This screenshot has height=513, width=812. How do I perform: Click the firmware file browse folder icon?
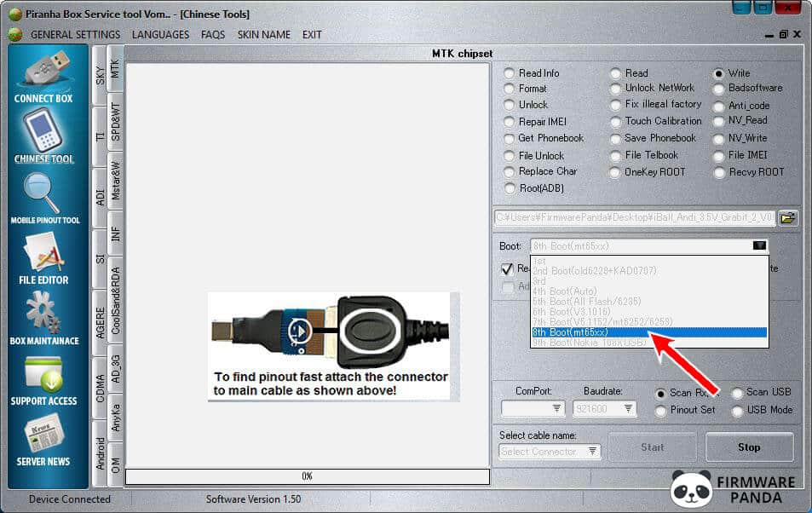pyautogui.click(x=787, y=217)
